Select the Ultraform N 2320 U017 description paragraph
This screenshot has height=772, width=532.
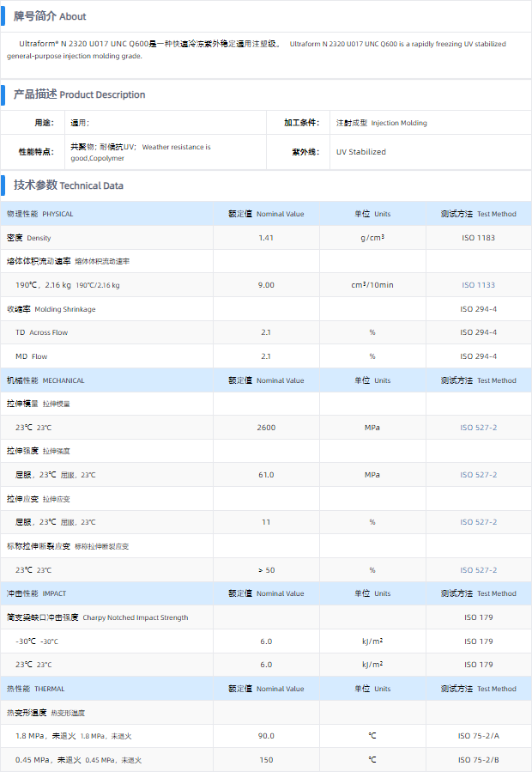point(257,50)
